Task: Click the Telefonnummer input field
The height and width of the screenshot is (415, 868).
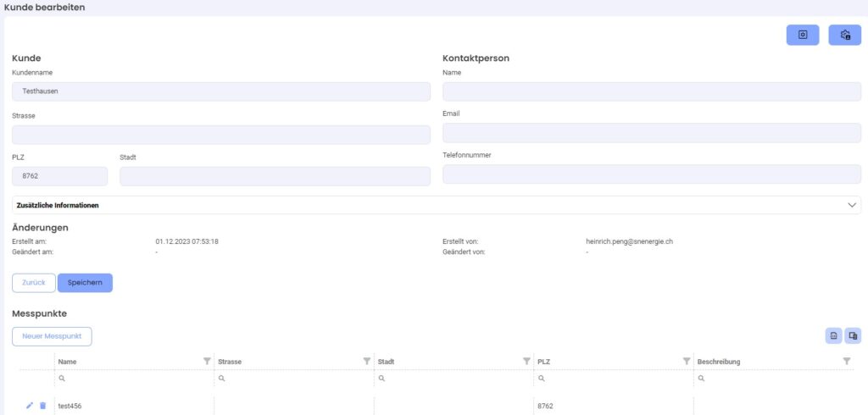Action: click(652, 174)
